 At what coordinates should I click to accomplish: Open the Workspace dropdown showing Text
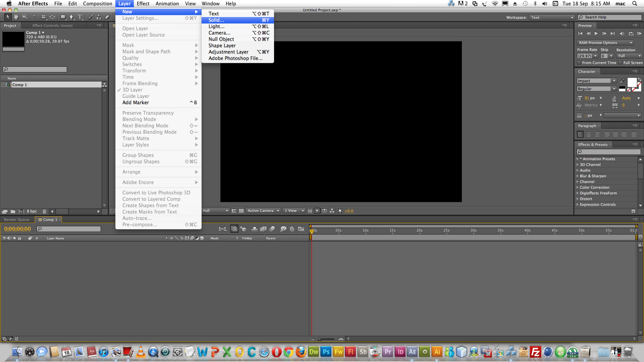point(551,17)
